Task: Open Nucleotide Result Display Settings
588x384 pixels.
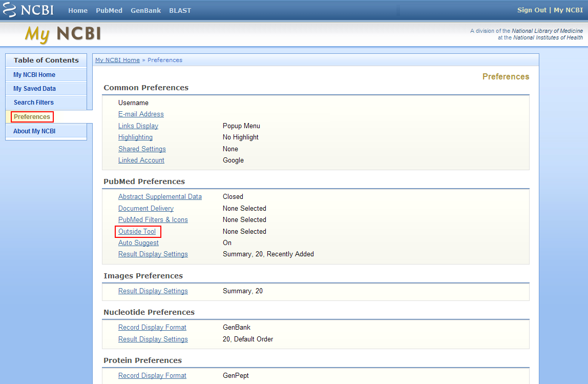Action: (153, 339)
